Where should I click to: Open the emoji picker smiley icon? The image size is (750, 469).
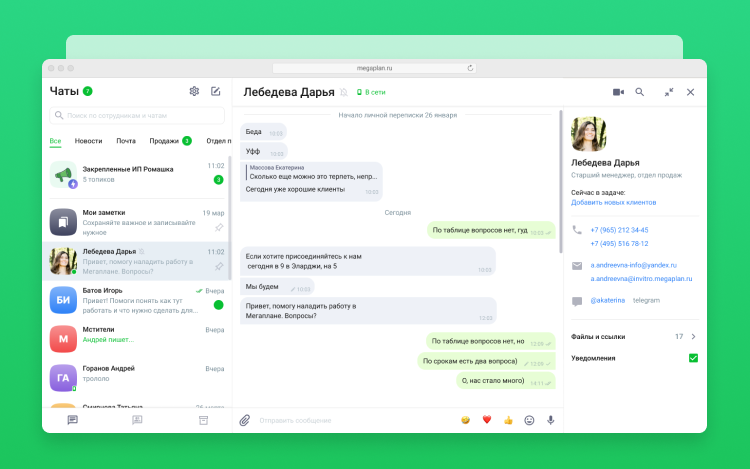tap(529, 420)
